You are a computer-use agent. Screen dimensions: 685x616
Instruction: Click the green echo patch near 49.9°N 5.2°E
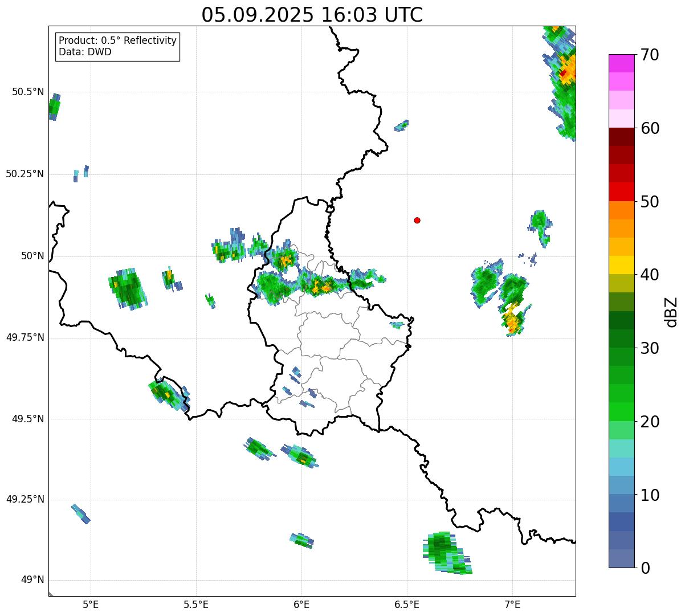128,288
